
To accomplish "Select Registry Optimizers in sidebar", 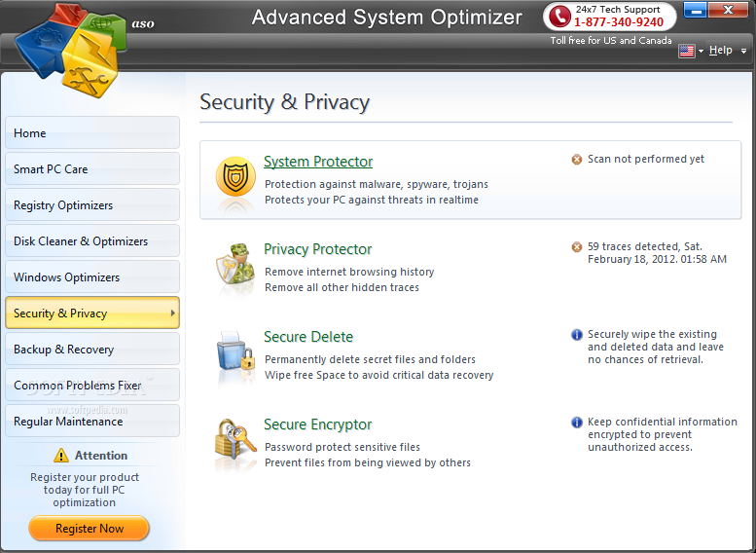I will (92, 205).
